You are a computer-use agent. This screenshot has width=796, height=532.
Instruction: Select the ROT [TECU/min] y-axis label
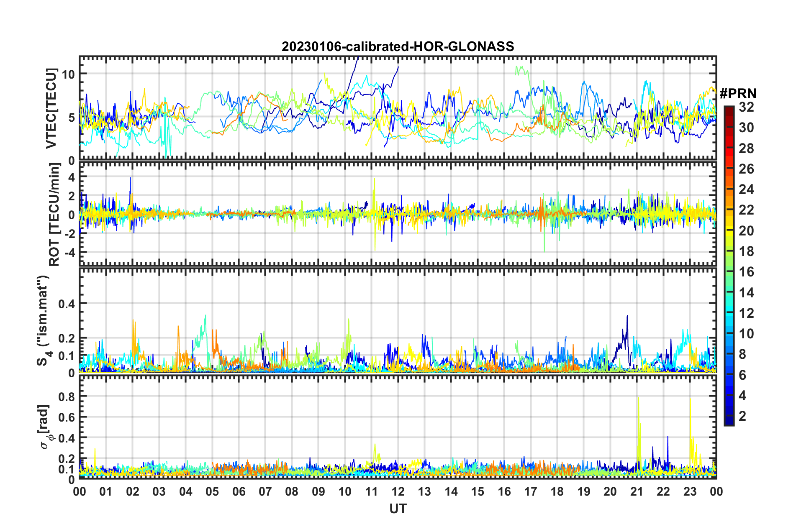(54, 215)
